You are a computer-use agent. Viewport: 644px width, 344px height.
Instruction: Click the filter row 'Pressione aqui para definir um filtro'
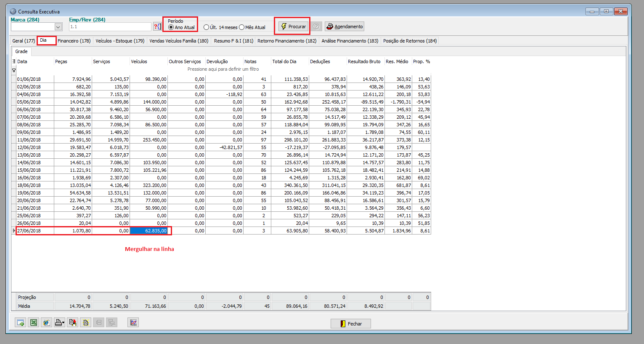[223, 69]
